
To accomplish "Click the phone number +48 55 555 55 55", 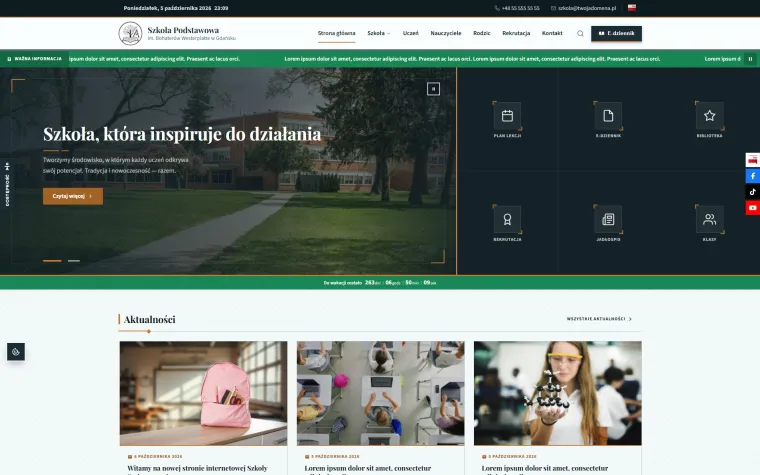I will 517,8.
